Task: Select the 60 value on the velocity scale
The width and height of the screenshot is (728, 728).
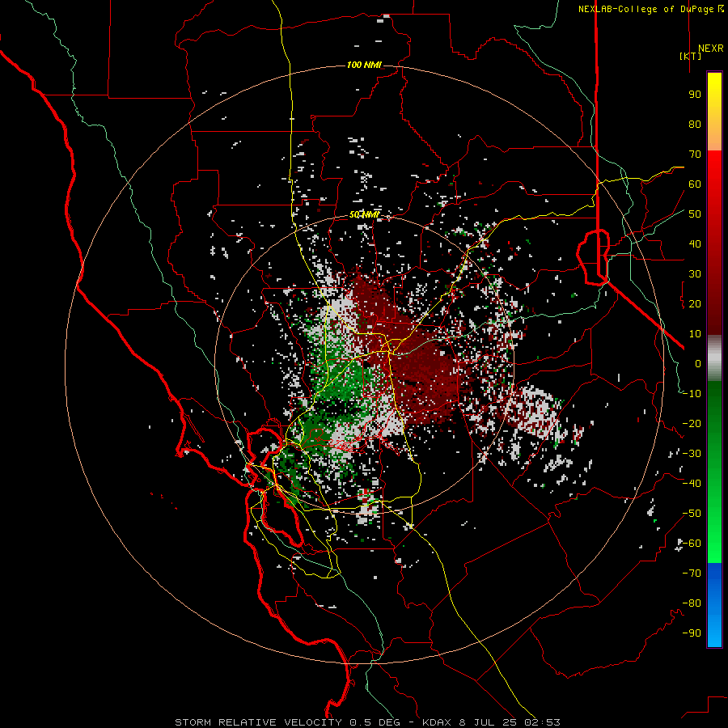Action: [x=695, y=184]
